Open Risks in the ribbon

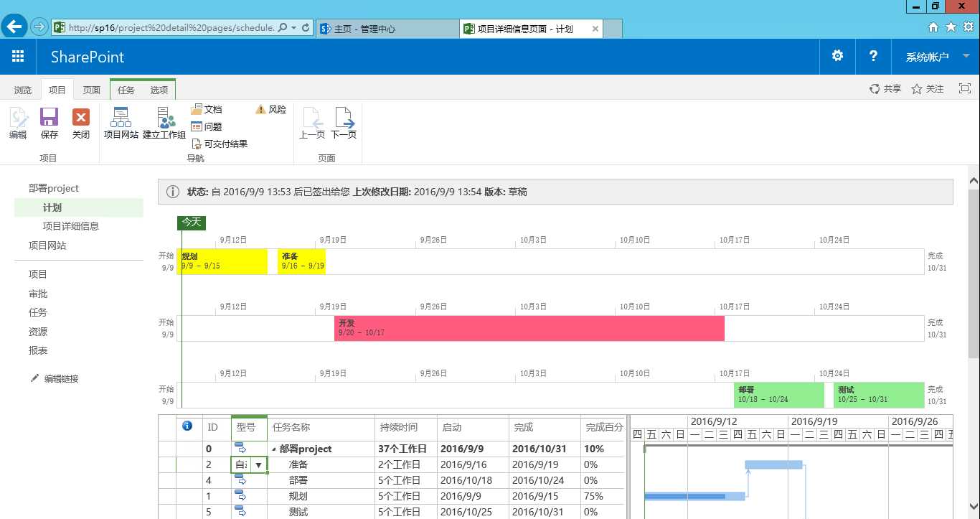271,109
